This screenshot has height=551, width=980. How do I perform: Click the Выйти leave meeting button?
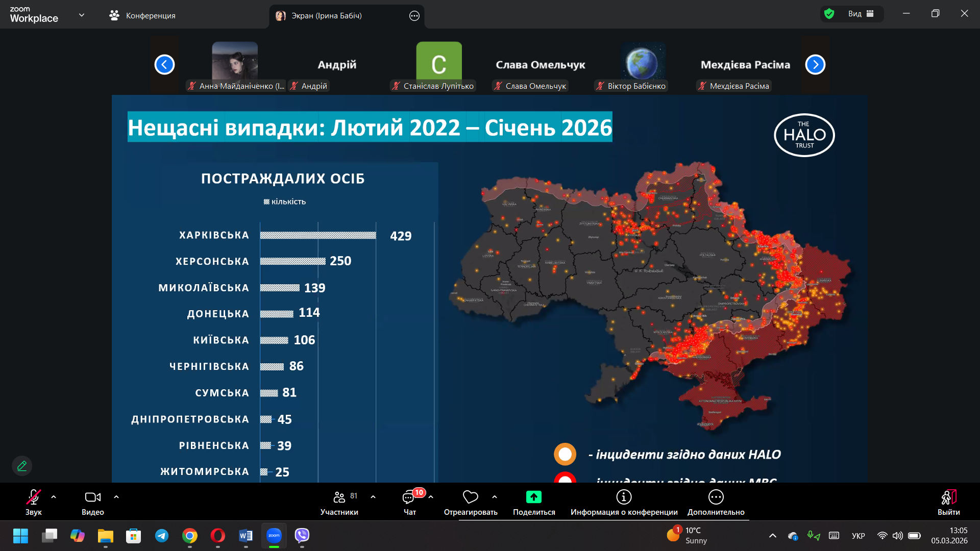coord(948,497)
